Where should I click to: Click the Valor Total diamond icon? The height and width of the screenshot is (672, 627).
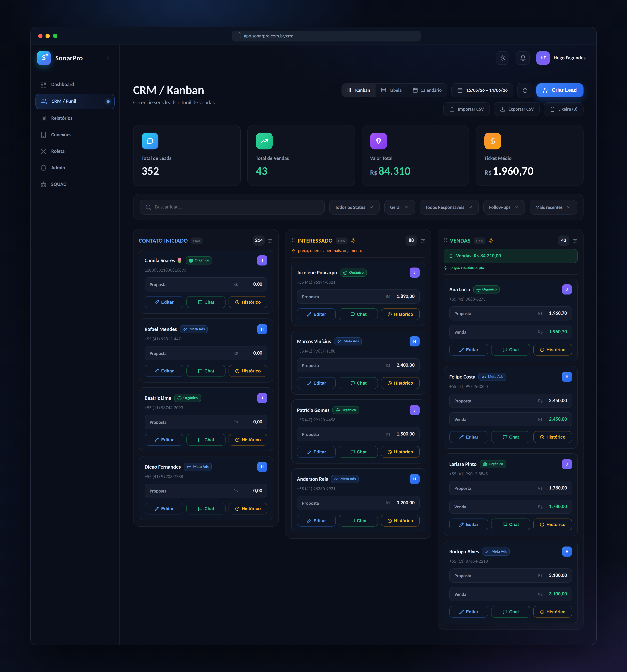(378, 141)
